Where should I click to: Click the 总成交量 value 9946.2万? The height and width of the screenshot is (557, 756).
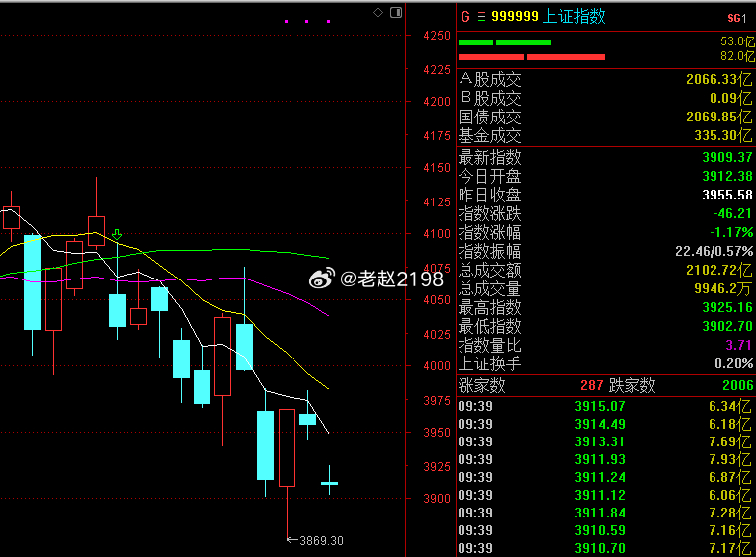click(x=722, y=289)
